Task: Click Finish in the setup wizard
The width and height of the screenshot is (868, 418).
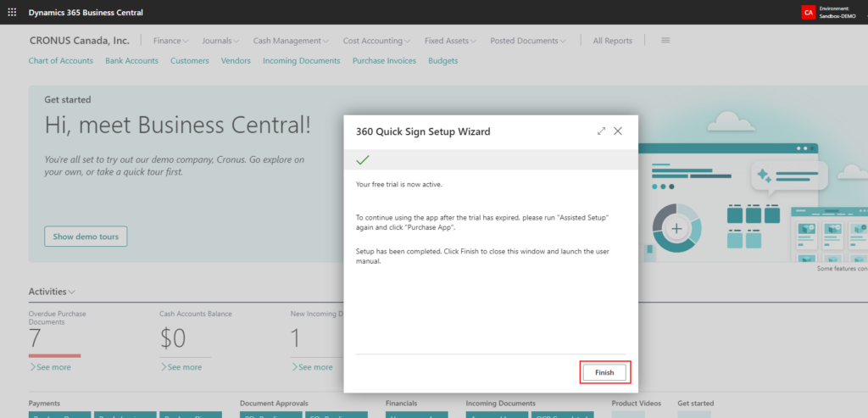Action: click(x=604, y=372)
